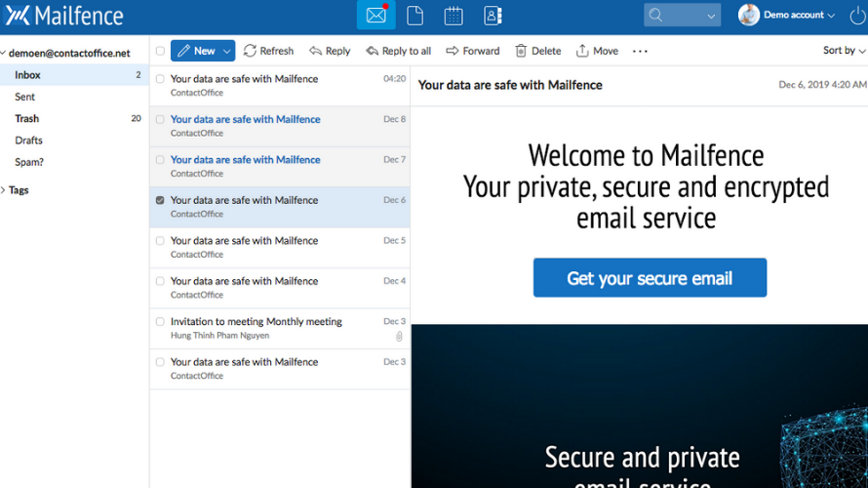Image resolution: width=868 pixels, height=488 pixels.
Task: Open the three-dots more actions menu
Action: pos(640,51)
